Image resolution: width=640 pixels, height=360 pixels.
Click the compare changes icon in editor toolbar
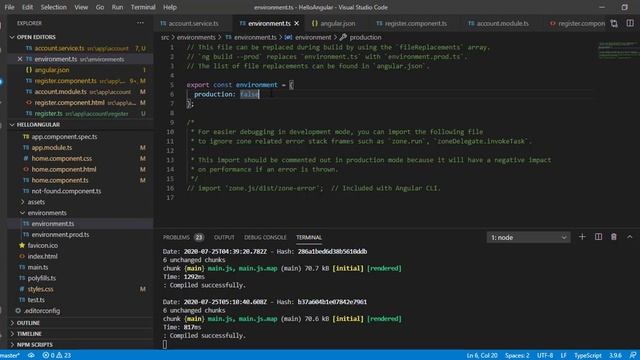(x=614, y=23)
